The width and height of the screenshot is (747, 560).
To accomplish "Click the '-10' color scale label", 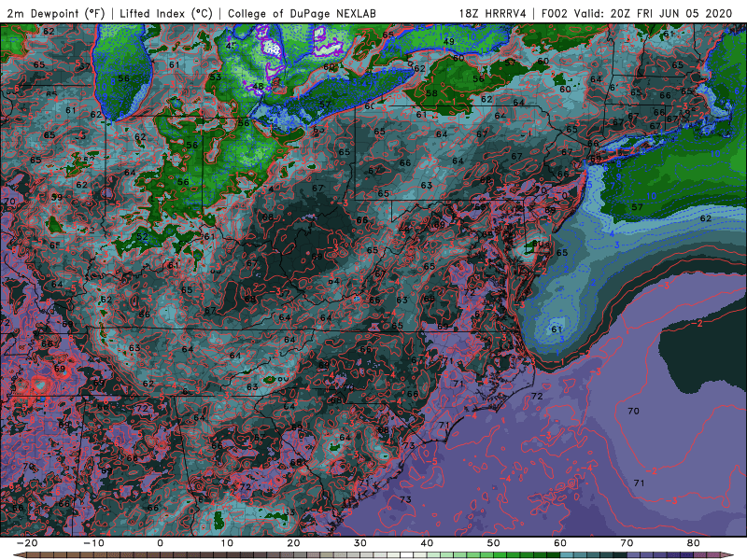I will [94, 543].
